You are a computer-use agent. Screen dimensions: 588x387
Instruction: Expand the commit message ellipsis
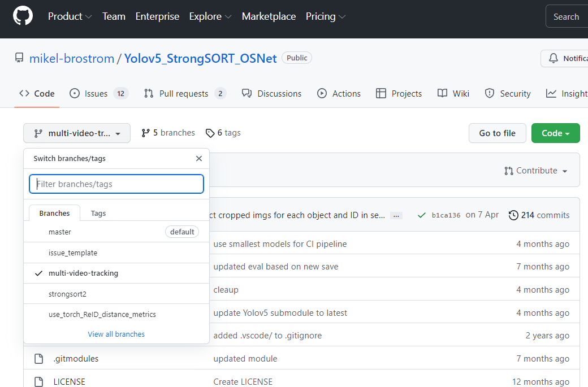396,215
